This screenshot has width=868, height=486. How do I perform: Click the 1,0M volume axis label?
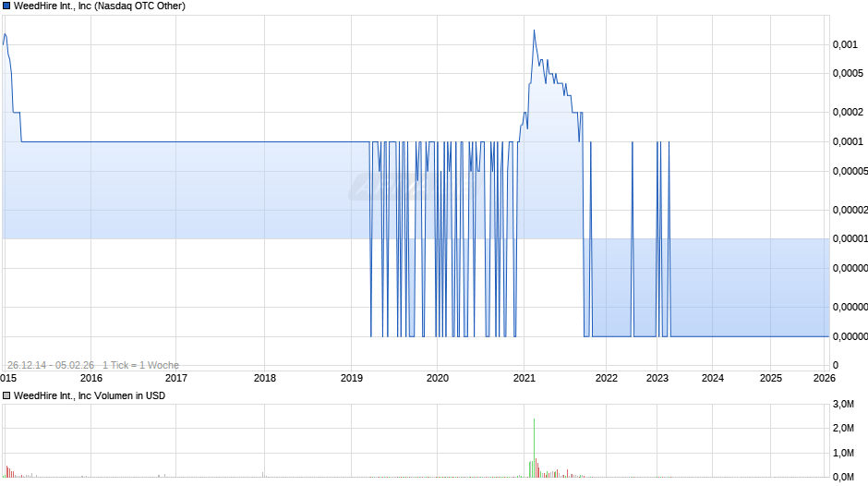coord(843,454)
